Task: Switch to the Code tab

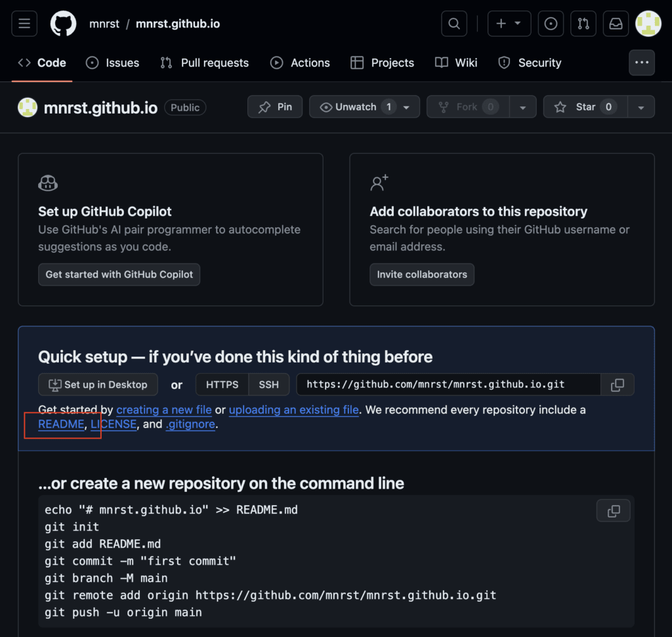Action: click(42, 62)
